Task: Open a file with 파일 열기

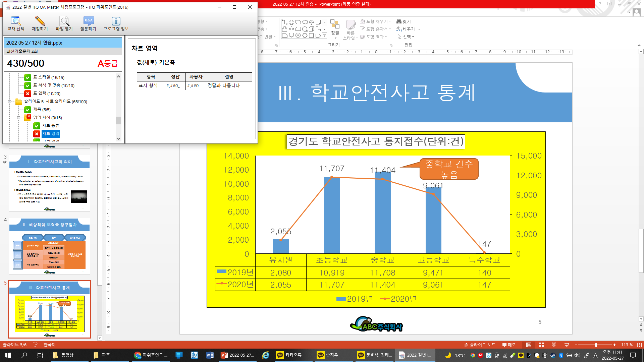Action: 64,23
